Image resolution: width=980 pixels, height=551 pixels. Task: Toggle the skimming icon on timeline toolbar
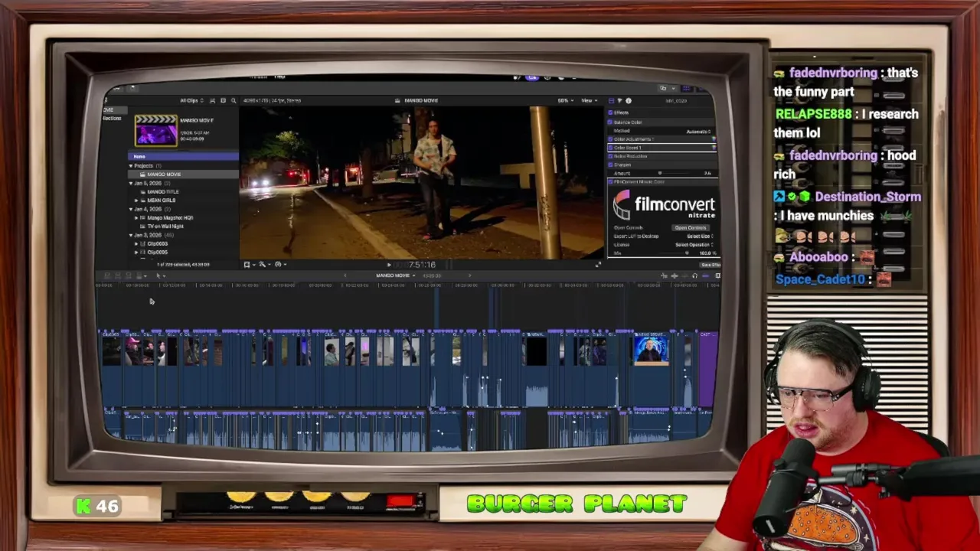coord(664,275)
